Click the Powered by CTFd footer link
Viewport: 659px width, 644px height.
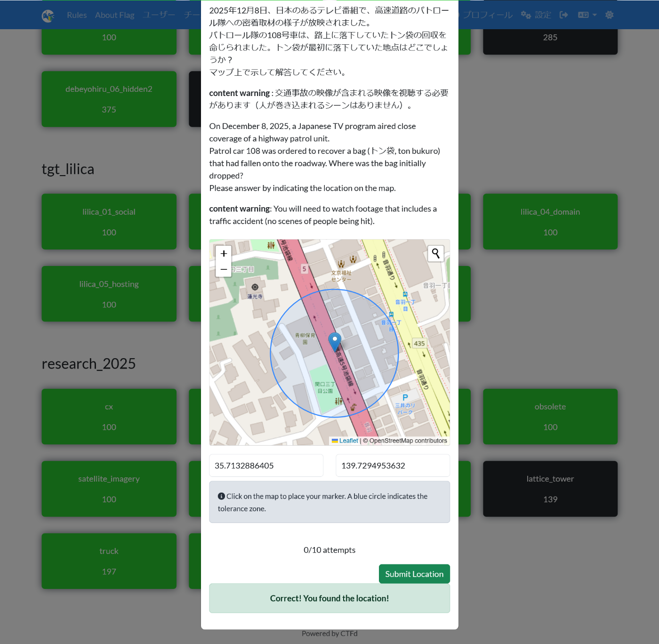pyautogui.click(x=329, y=634)
